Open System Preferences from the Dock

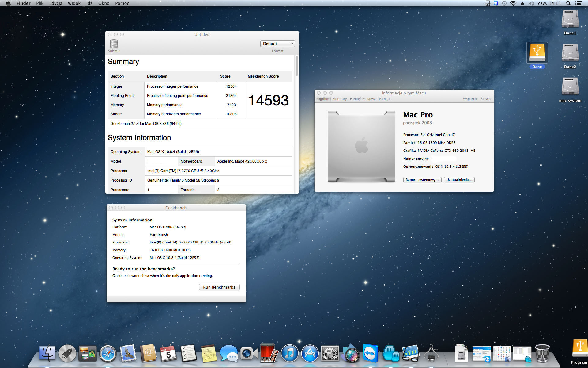(330, 353)
